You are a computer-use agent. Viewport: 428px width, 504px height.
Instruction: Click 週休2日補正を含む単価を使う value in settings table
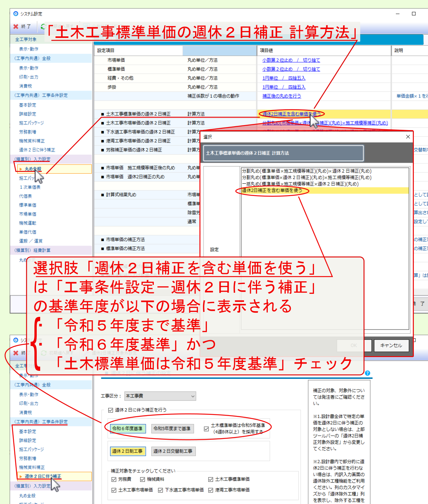click(x=291, y=114)
